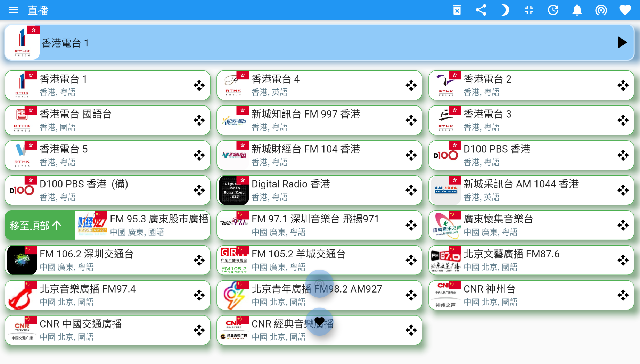Select station CNR 中國交通廣播
Image resolution: width=640 pixels, height=364 pixels.
[107, 330]
